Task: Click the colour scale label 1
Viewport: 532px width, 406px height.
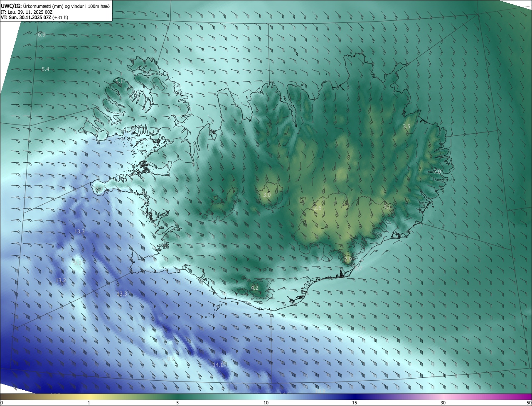Action: (89, 403)
